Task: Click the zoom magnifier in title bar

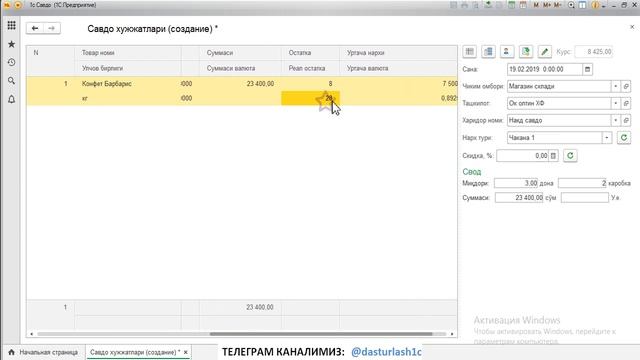Action: (x=571, y=5)
